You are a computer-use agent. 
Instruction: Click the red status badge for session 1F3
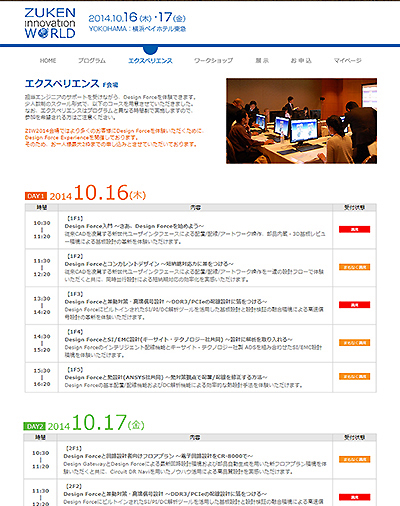pyautogui.click(x=355, y=305)
